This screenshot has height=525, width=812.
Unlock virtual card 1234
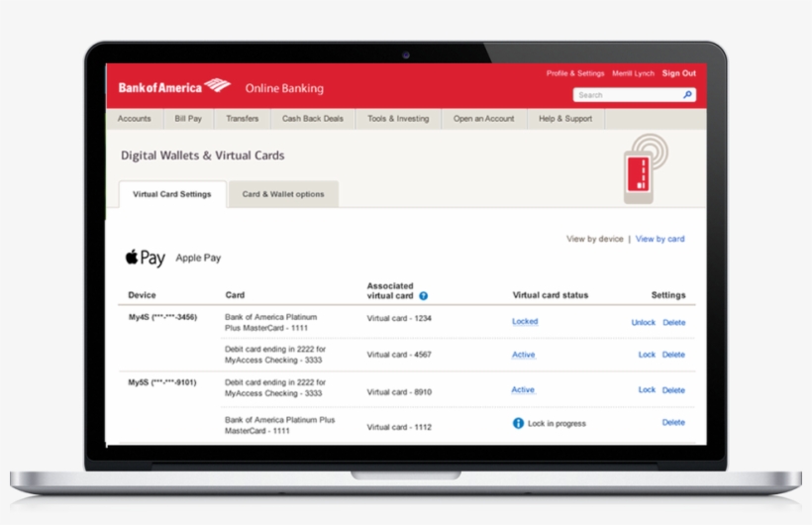[x=643, y=323]
